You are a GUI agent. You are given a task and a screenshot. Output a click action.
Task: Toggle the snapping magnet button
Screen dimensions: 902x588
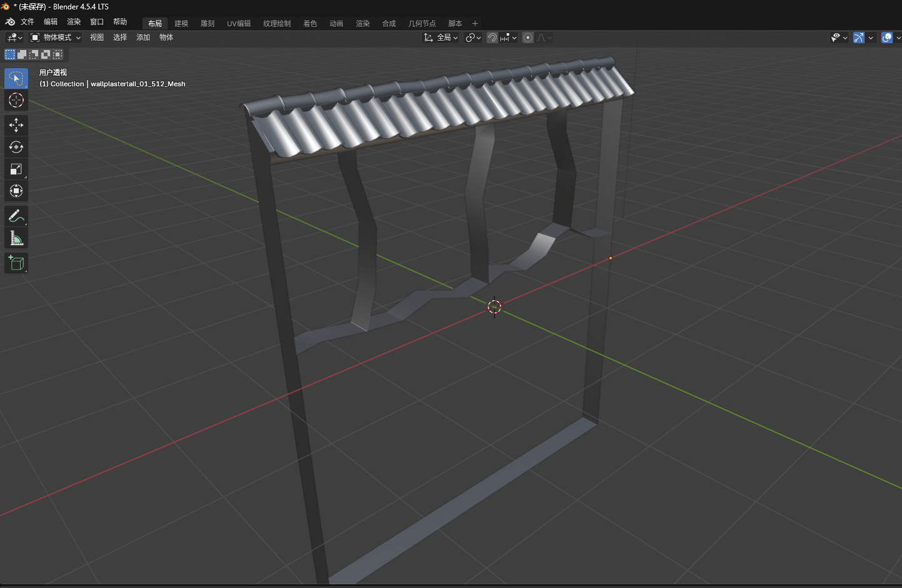coord(492,38)
